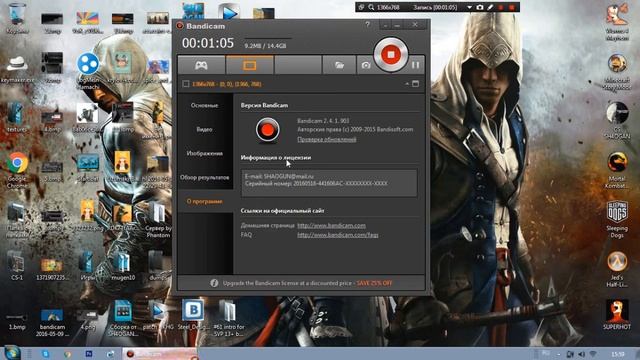The width and height of the screenshot is (640, 360).
Task: Click the window-select icon on overlay bar
Action: coord(361,7)
